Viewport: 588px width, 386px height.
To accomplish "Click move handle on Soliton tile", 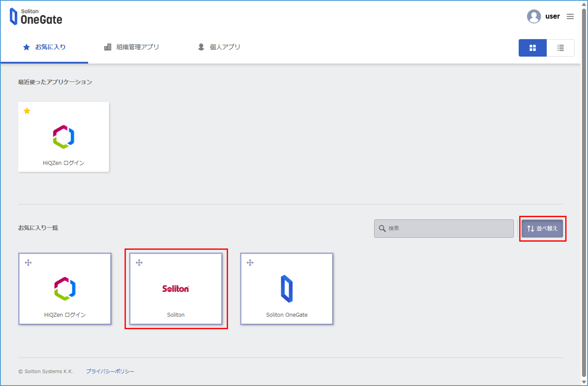I will click(139, 263).
